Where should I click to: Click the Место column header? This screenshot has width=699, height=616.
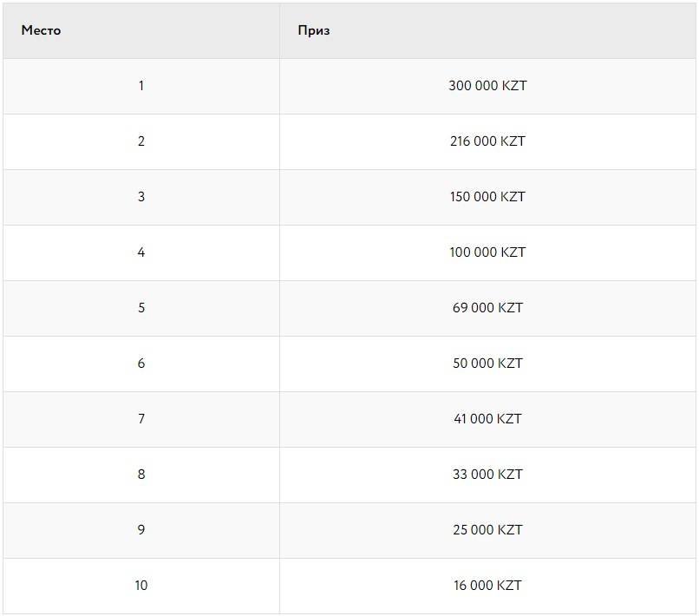(42, 30)
